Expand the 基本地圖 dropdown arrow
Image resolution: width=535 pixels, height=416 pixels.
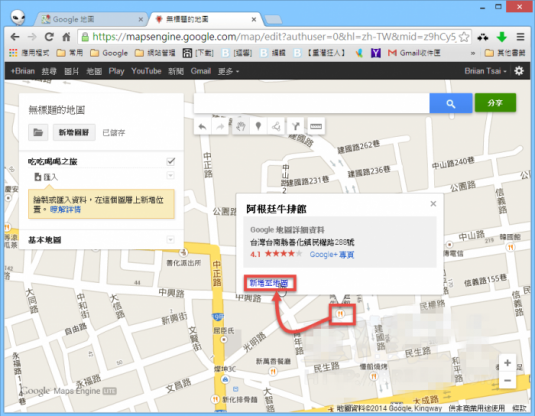170,240
